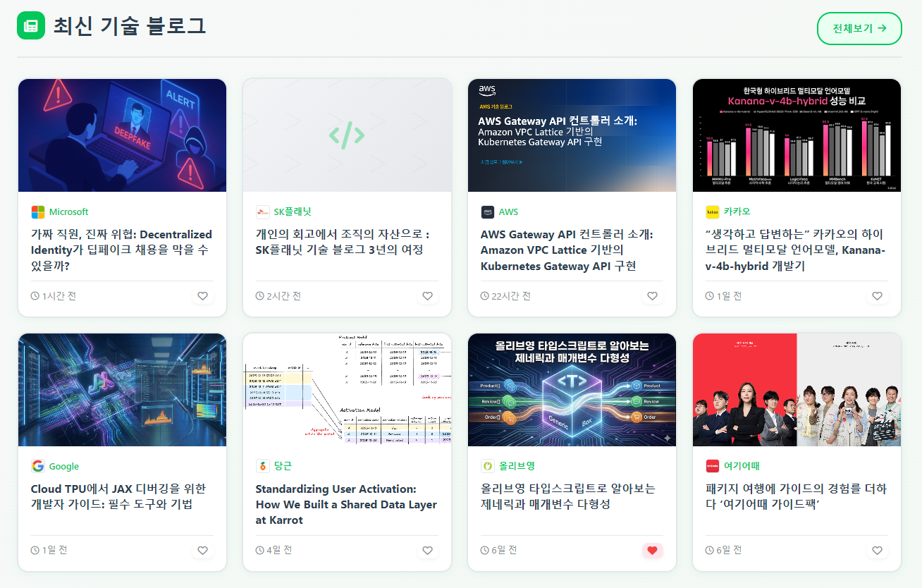Viewport: 922px width, 588px height.
Task: Open the Standardizing User Activation article title
Action: 346,505
